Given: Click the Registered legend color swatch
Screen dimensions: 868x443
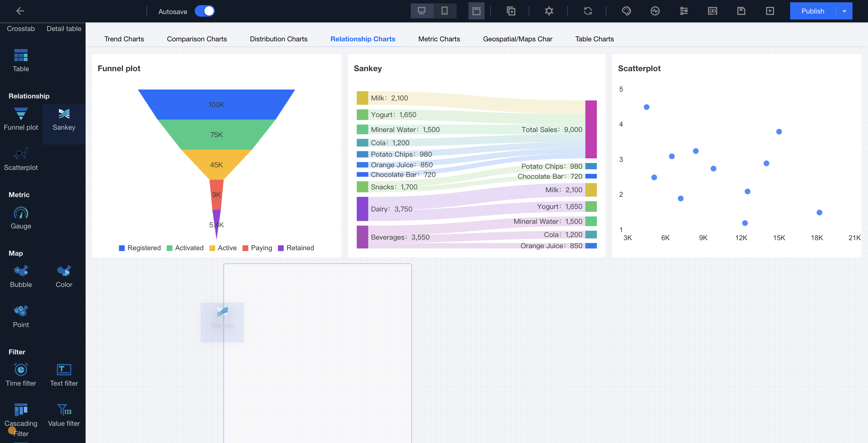Looking at the screenshot, I should click(x=122, y=248).
